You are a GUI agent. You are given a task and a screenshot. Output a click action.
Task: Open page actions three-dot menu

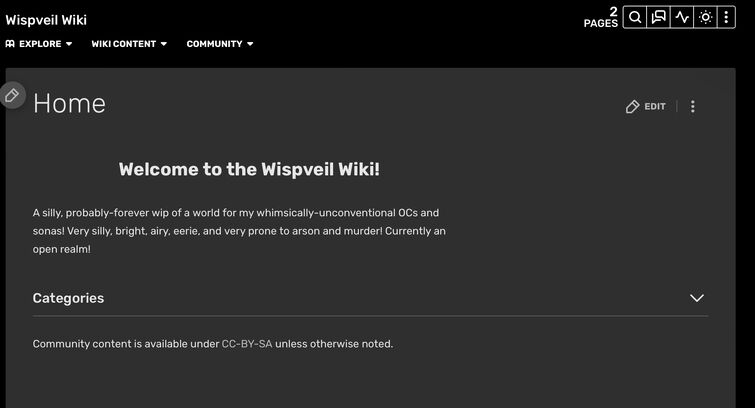692,106
